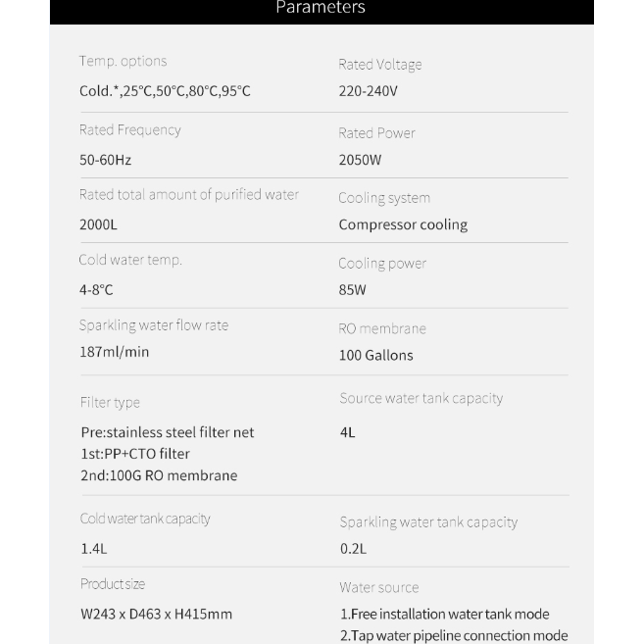Click the Rated Voltage label
Viewport: 644px width, 644px height.
click(x=379, y=65)
